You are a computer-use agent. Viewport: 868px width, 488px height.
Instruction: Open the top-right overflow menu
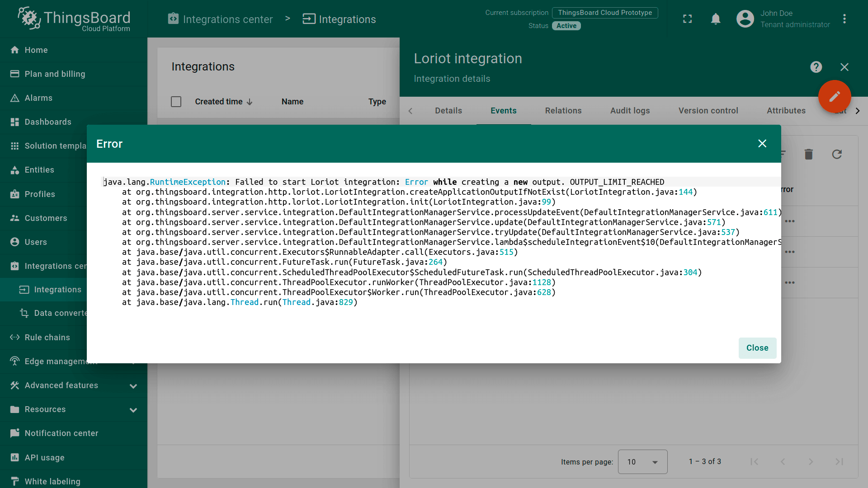pos(845,19)
